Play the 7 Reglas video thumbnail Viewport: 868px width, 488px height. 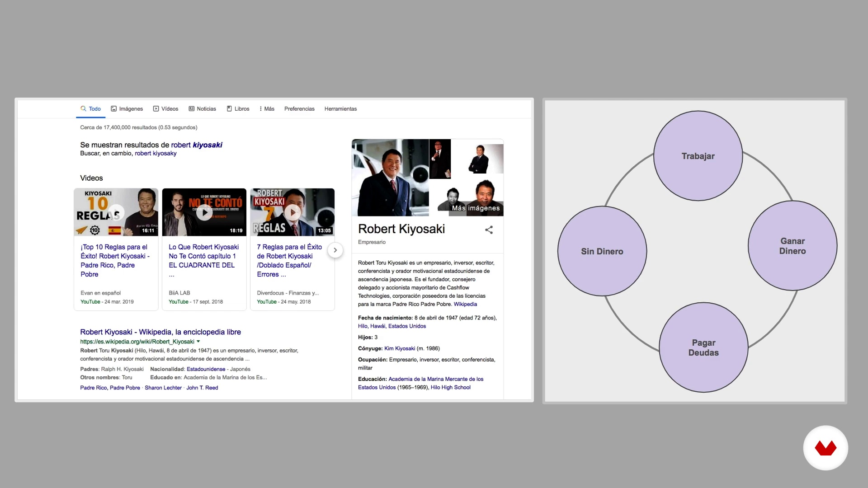292,212
